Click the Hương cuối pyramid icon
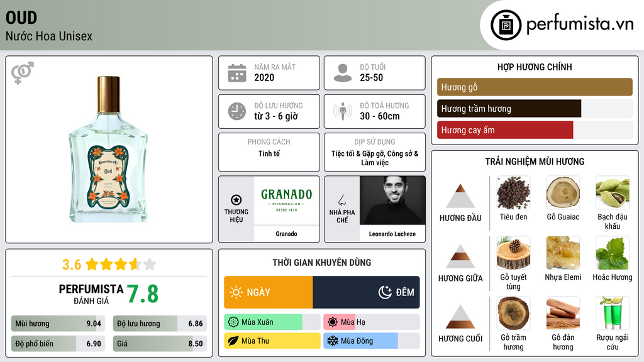This screenshot has height=362, width=644. pos(460,317)
